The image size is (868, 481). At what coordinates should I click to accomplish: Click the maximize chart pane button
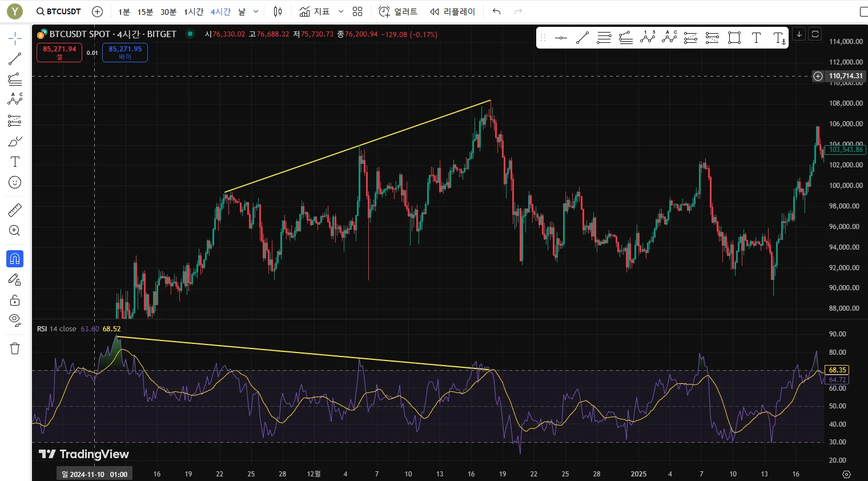[815, 34]
